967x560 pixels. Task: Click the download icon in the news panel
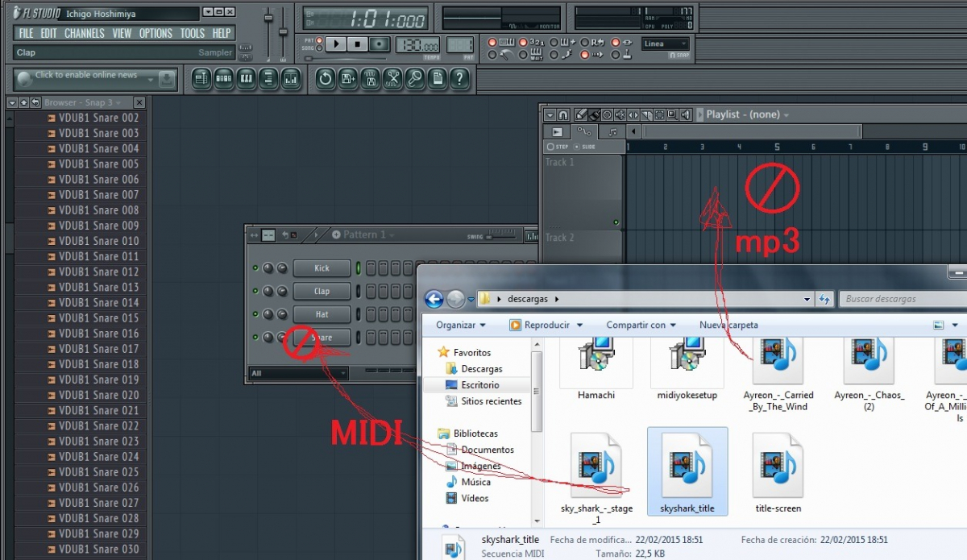(x=166, y=79)
